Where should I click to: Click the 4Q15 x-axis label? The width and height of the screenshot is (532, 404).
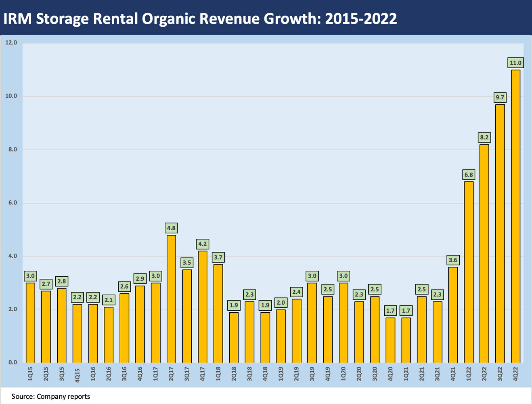(x=77, y=375)
